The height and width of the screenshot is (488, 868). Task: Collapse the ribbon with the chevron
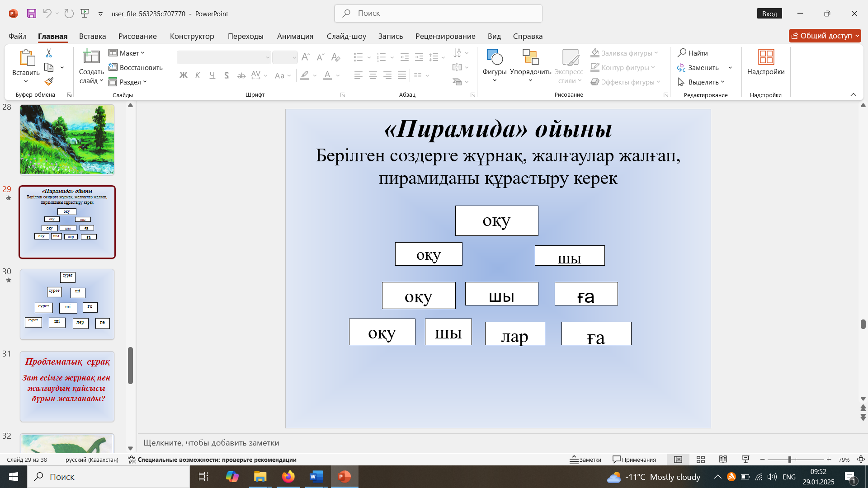[853, 94]
